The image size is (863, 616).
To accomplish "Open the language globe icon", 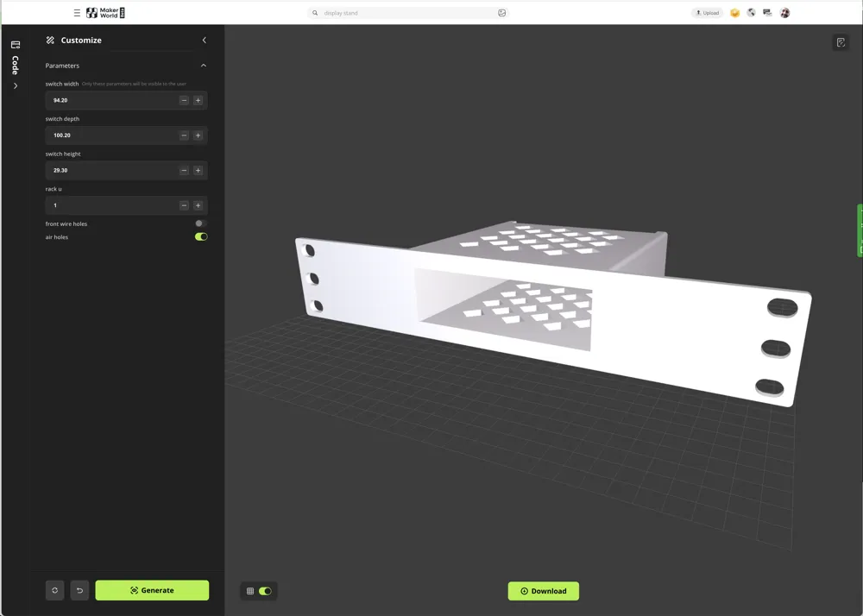I will (x=751, y=12).
